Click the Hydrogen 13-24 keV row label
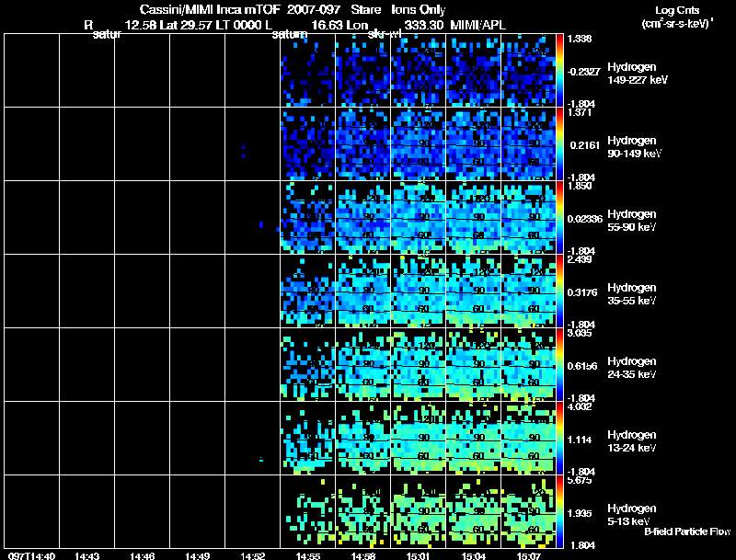The height and width of the screenshot is (560, 736). tap(631, 441)
